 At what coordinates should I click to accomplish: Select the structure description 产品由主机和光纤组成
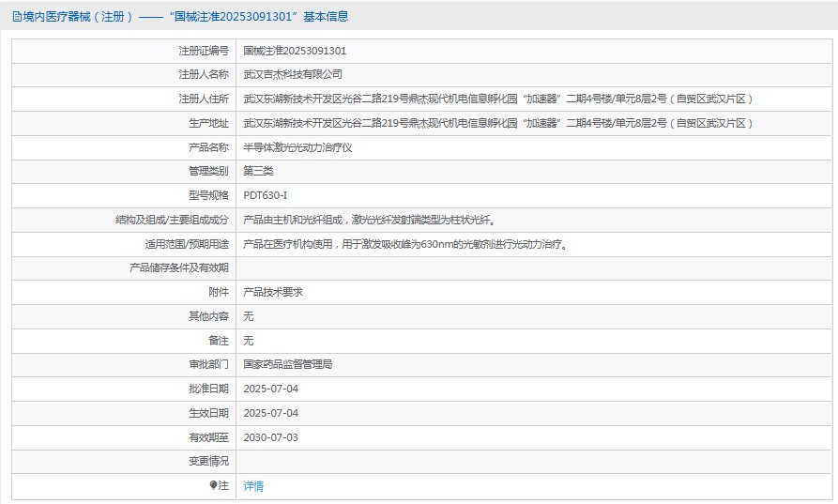pos(370,220)
